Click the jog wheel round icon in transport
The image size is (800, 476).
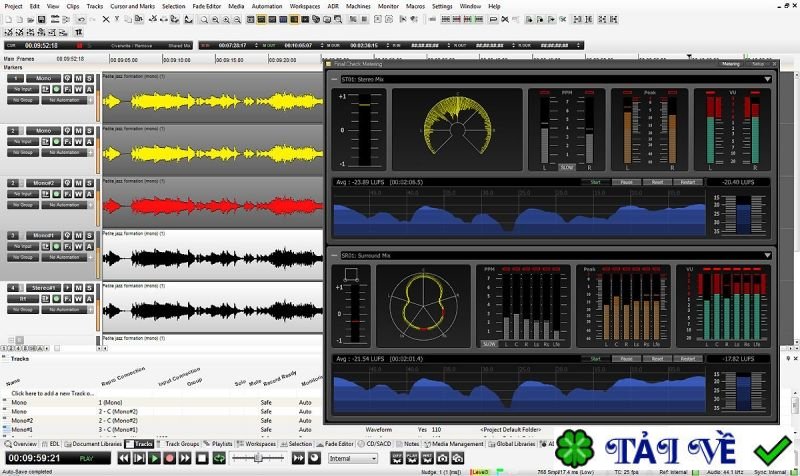point(314,458)
